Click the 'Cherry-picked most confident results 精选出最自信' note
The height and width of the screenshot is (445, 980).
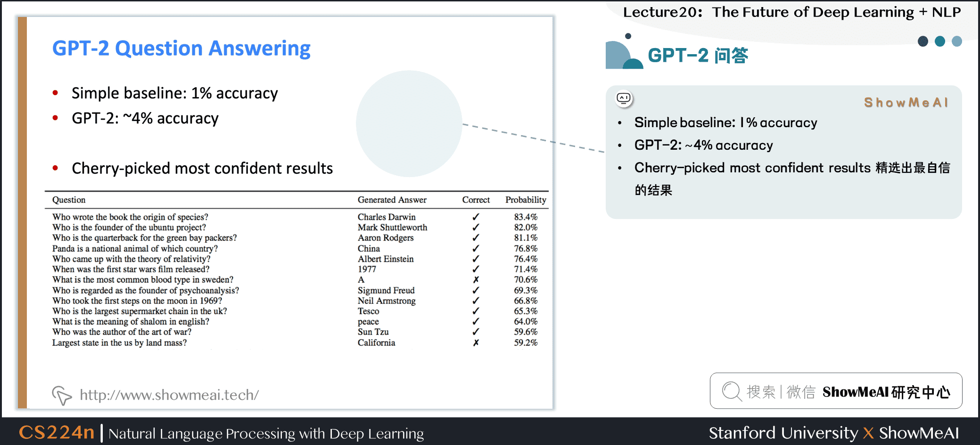coord(792,168)
